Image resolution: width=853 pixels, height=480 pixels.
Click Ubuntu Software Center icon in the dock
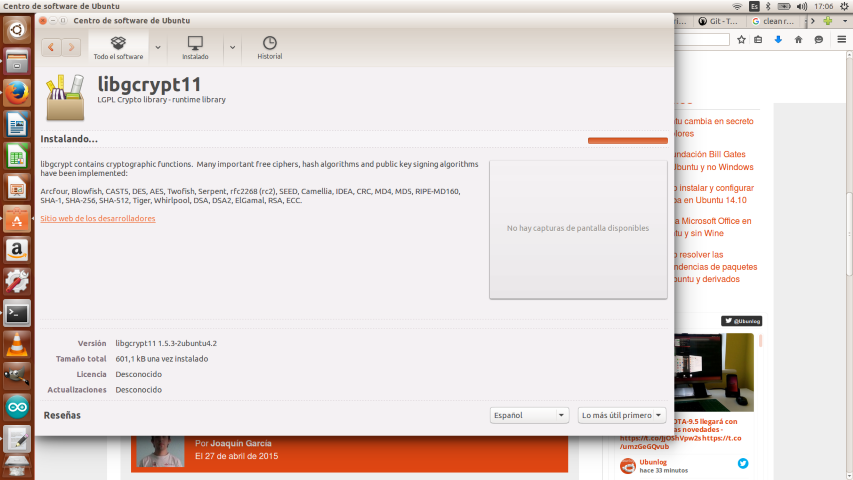tap(17, 219)
